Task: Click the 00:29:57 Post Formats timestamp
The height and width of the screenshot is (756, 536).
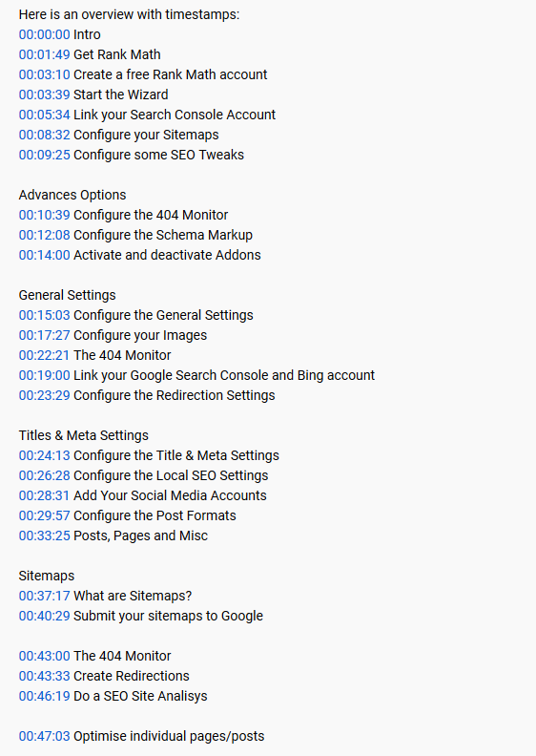Action: 44,515
